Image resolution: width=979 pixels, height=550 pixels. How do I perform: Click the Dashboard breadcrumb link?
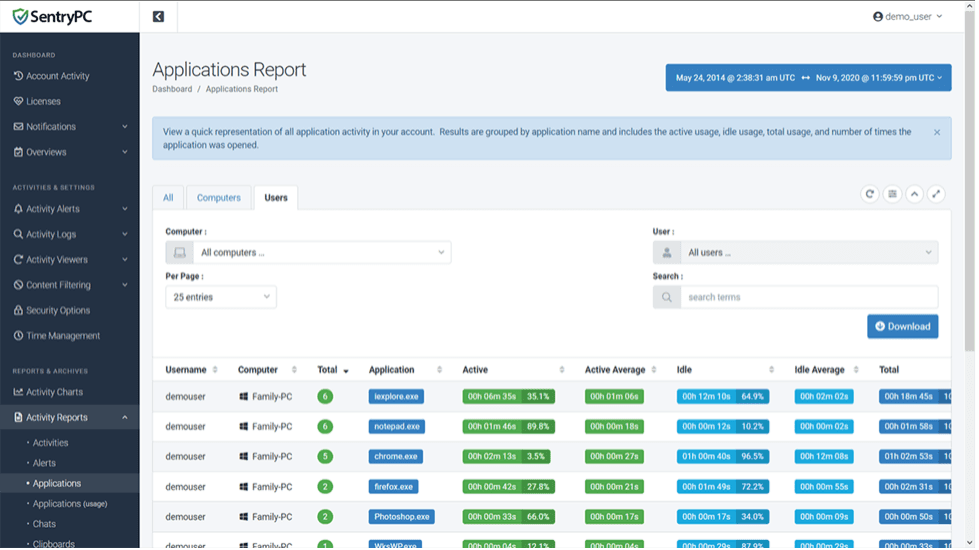pyautogui.click(x=172, y=89)
